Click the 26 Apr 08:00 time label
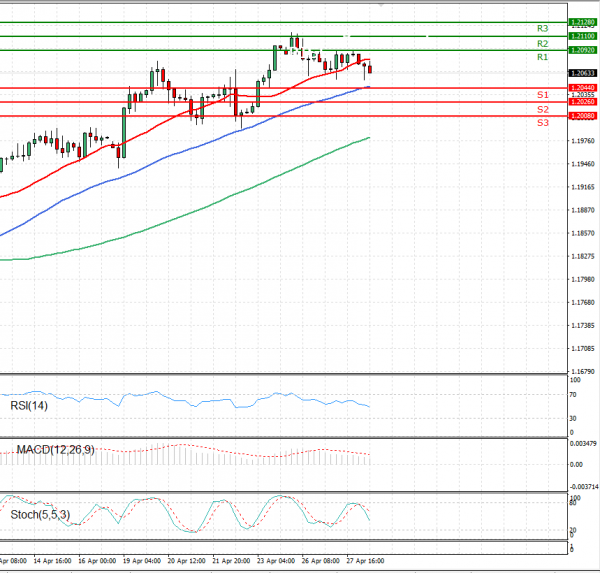 [x=321, y=561]
